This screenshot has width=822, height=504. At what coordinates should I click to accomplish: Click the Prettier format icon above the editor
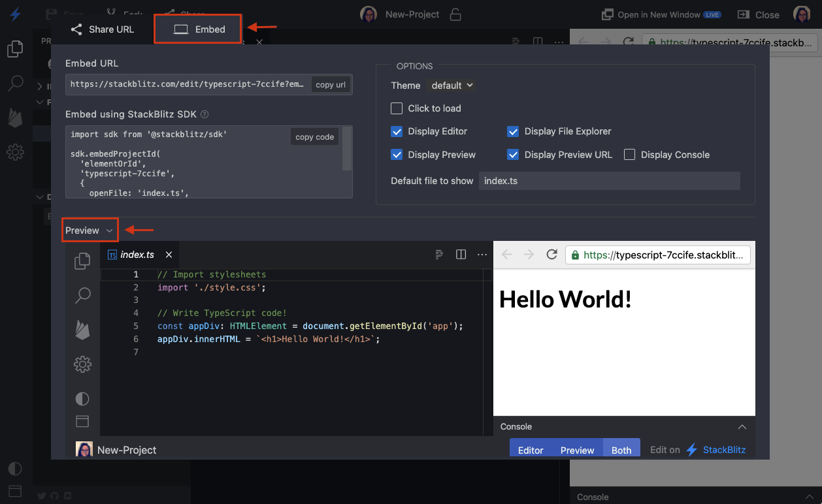pos(439,255)
